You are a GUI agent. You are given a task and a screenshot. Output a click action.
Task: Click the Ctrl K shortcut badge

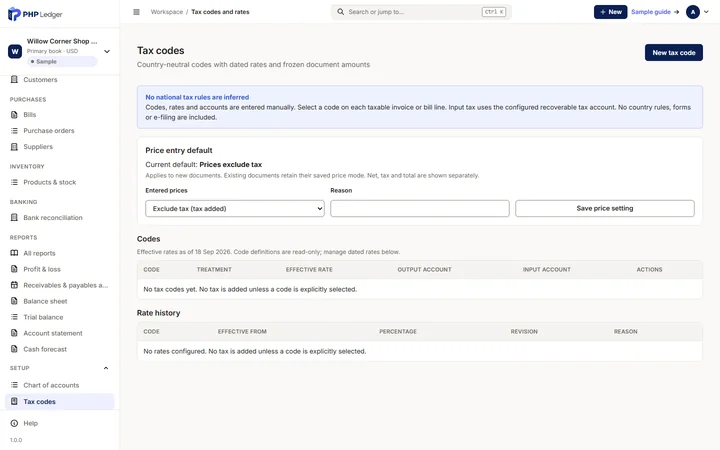click(x=494, y=12)
